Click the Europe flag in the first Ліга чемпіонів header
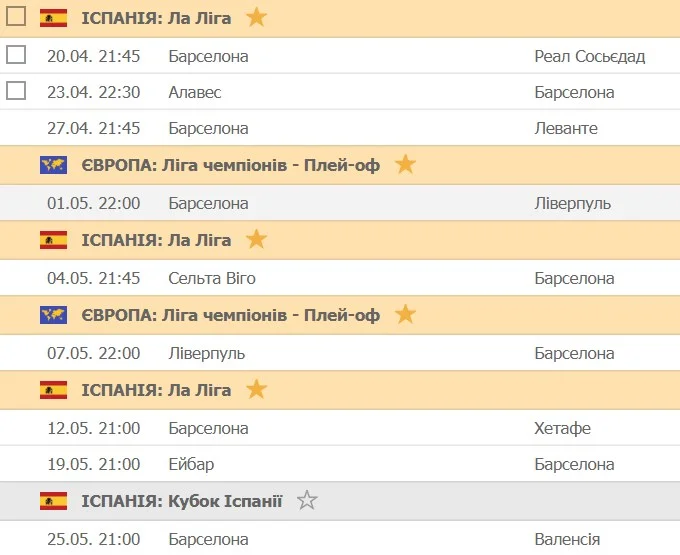 (x=53, y=165)
